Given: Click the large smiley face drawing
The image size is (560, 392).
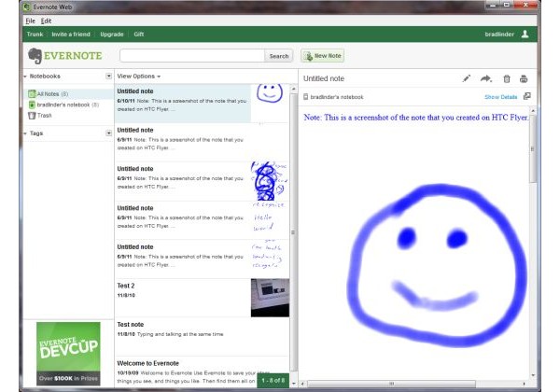Looking at the screenshot, I should 438,266.
